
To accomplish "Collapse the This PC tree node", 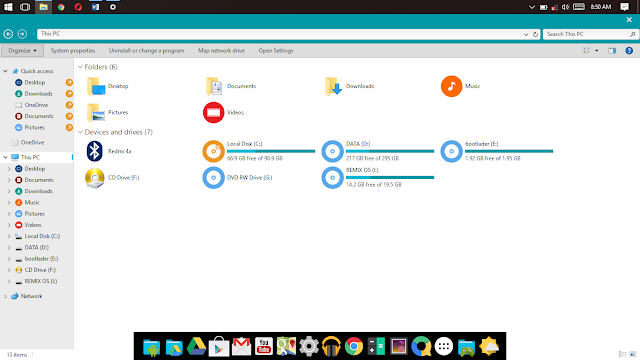I will coord(5,157).
